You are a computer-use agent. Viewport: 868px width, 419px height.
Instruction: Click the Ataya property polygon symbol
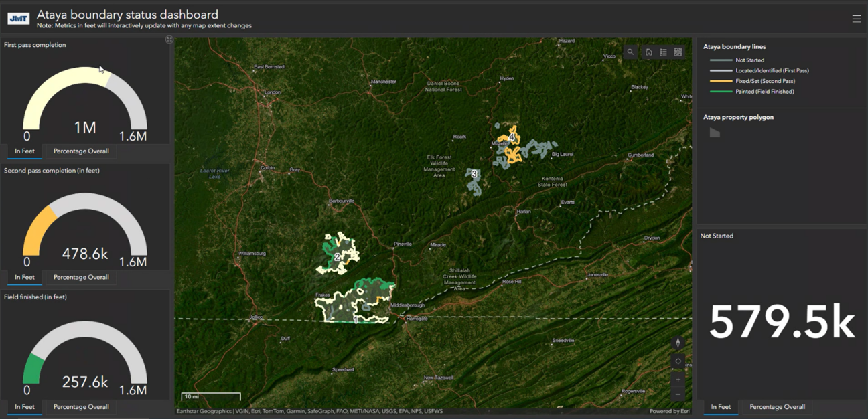(x=715, y=133)
